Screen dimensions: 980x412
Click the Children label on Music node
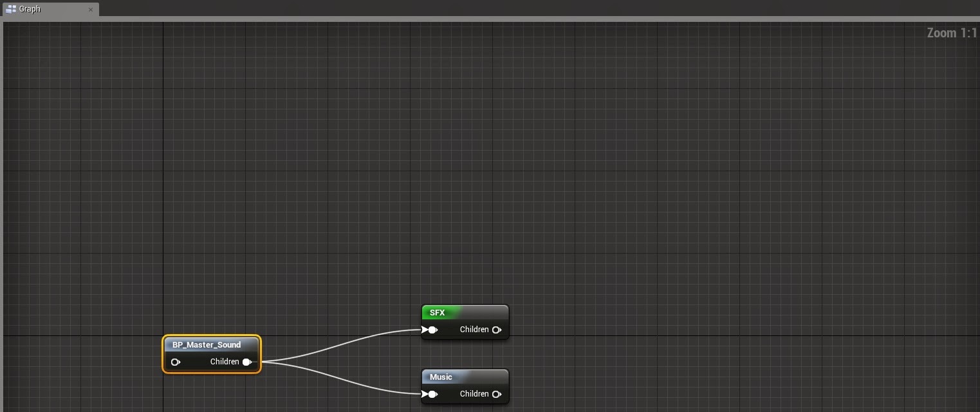coord(474,394)
